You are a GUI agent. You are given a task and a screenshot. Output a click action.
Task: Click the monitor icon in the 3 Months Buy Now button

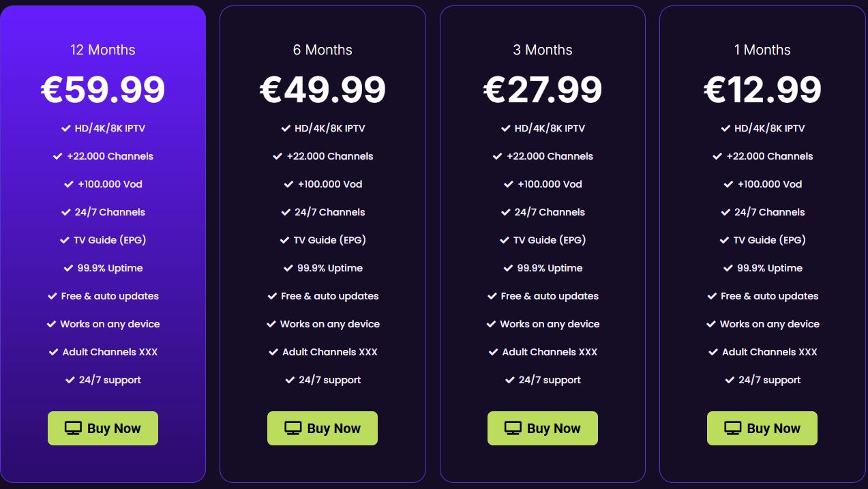(x=512, y=428)
